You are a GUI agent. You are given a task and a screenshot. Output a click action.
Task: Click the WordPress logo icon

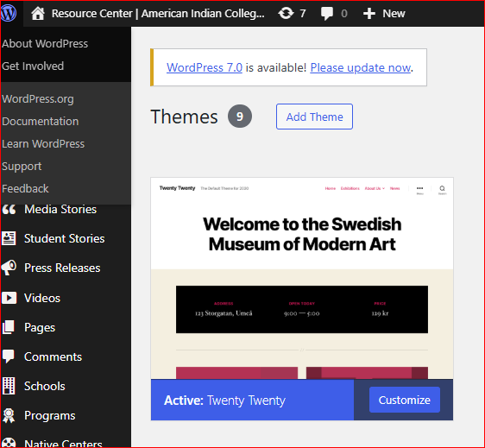[9, 13]
